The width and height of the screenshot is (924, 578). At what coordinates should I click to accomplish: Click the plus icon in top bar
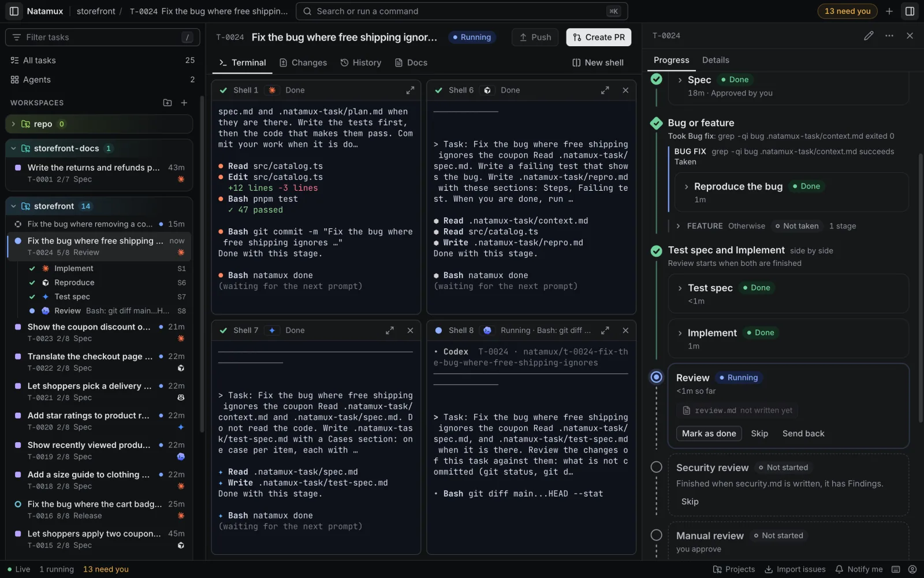point(889,11)
